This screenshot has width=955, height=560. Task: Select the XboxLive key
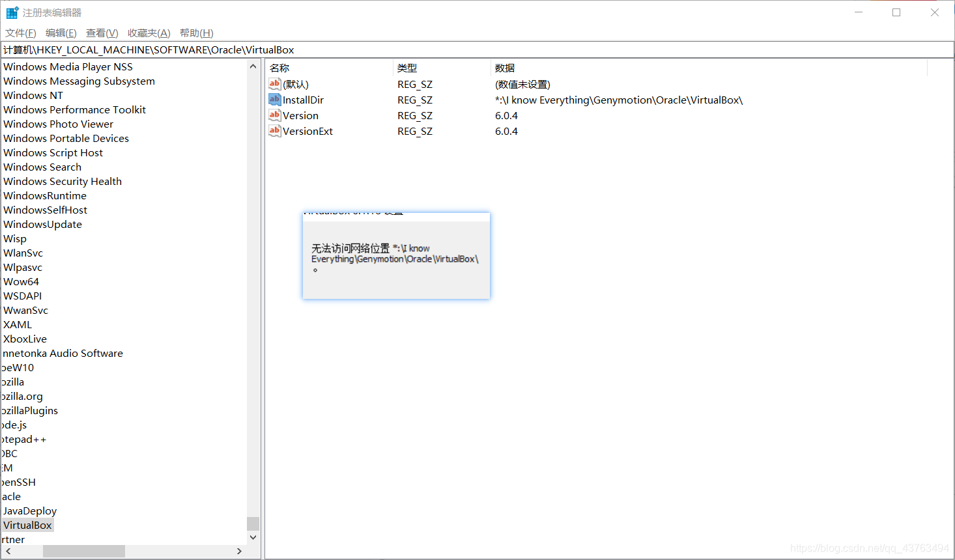tap(25, 339)
